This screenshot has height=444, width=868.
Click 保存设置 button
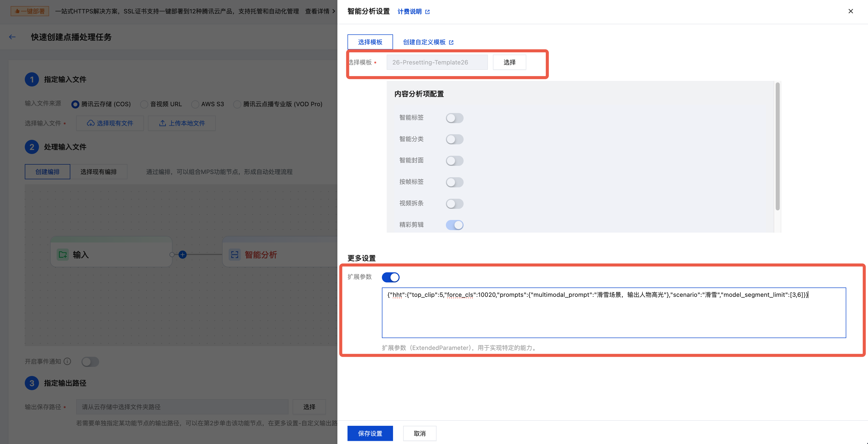coord(370,433)
